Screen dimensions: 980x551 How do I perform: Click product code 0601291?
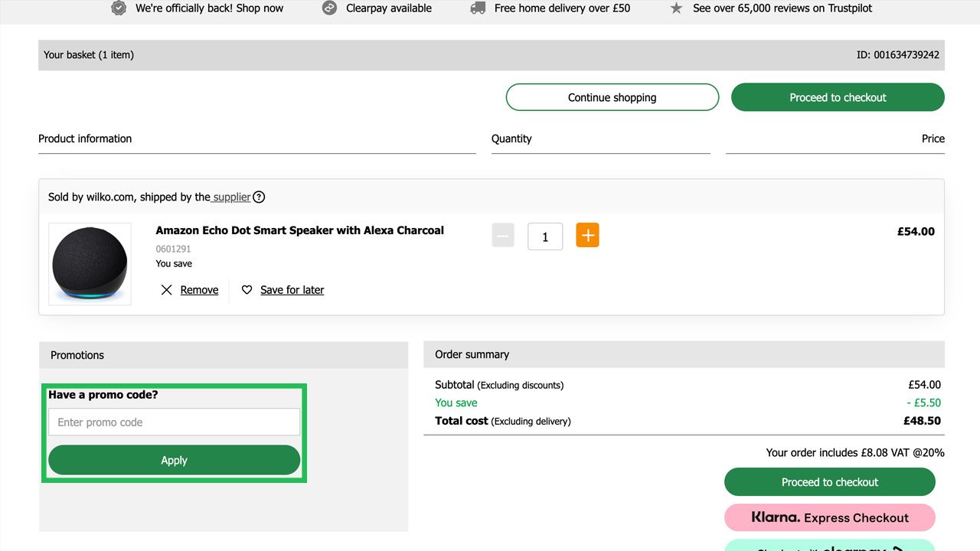[173, 249]
